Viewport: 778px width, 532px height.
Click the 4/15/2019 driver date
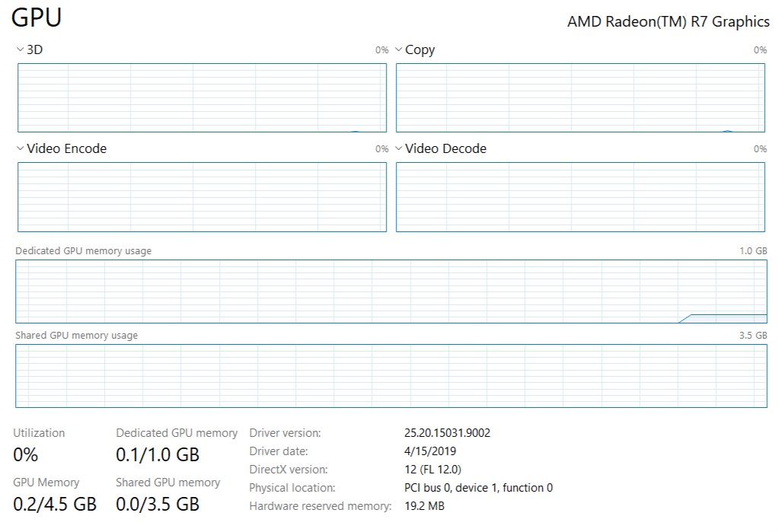[x=430, y=451]
